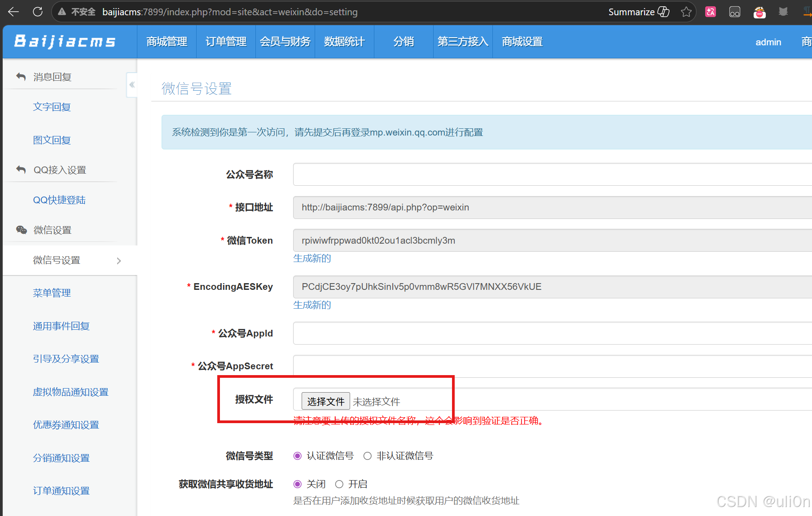Screen dimensions: 812x516
Task: Bookmark this page with the star icon
Action: point(686,12)
